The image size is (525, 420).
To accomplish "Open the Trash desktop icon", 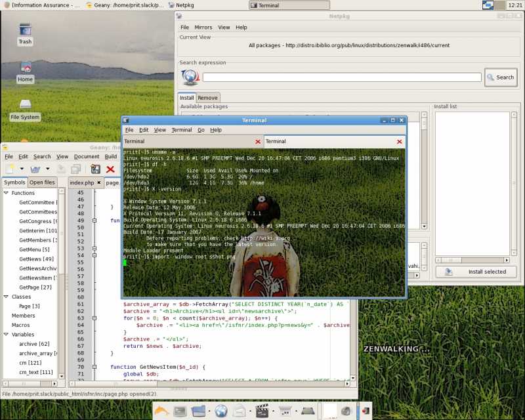I will 25,30.
